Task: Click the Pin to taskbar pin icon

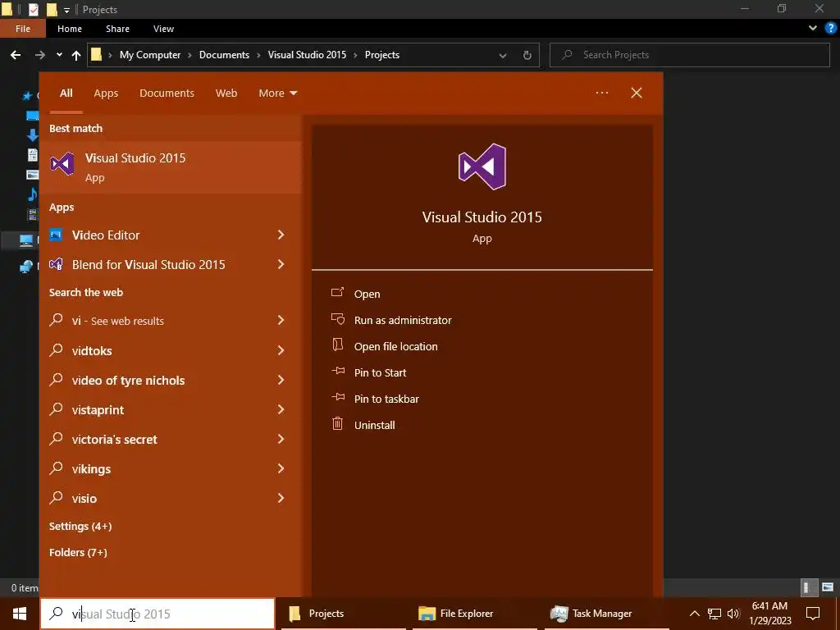Action: click(x=337, y=397)
